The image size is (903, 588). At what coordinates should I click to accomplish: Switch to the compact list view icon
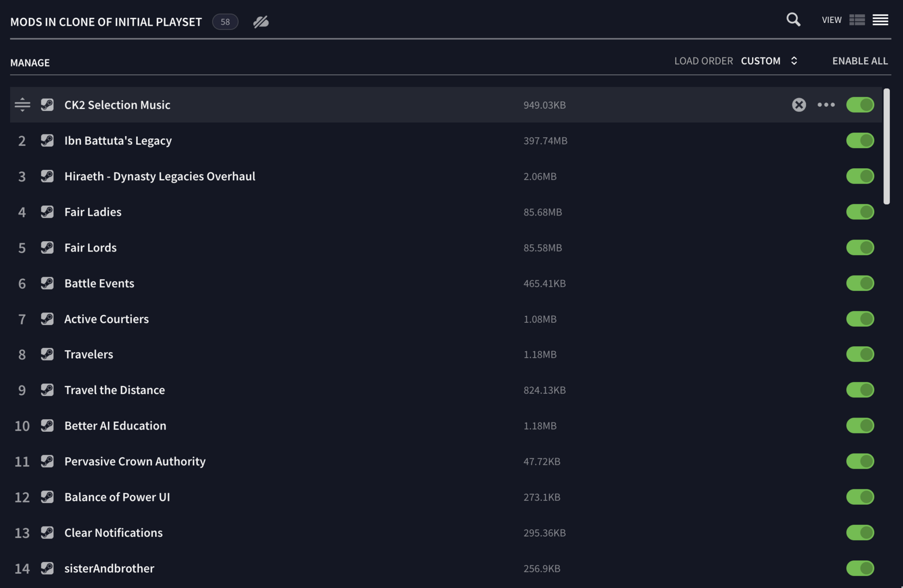(x=881, y=20)
